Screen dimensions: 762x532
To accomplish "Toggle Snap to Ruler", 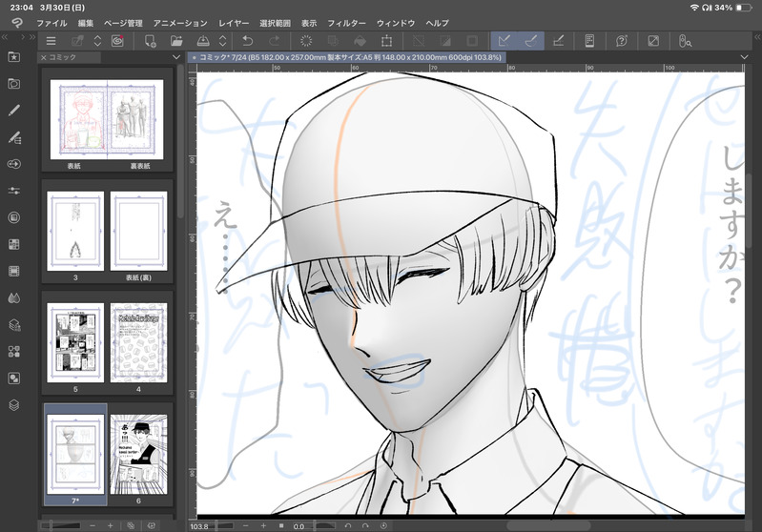I will click(x=504, y=41).
